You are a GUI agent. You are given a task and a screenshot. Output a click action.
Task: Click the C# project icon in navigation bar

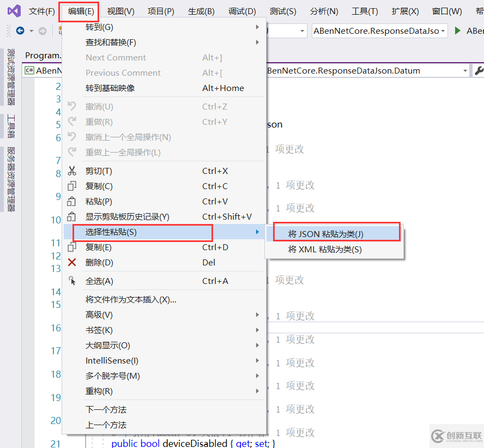29,70
